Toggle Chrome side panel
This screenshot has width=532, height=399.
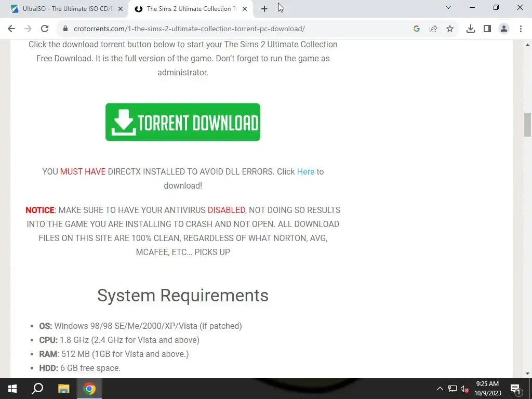pos(487,29)
